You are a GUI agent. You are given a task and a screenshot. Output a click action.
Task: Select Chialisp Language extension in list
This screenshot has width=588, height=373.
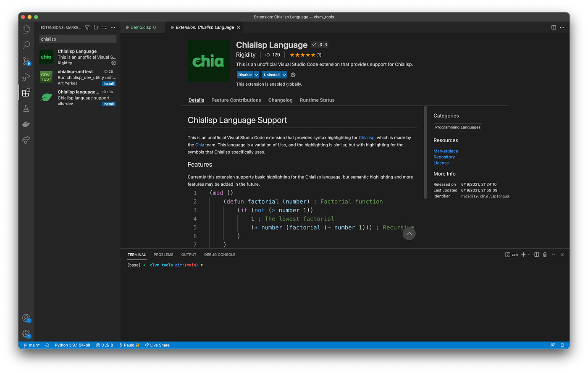(77, 57)
